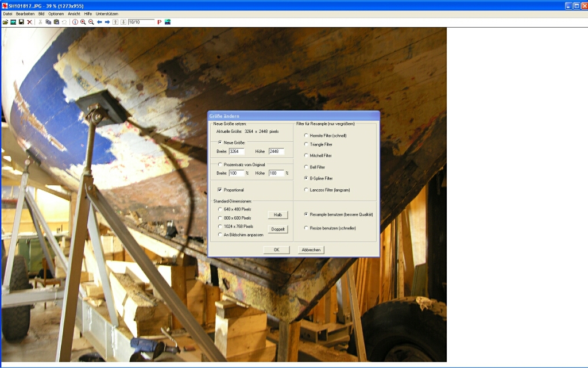
Task: Zoom in with the magnifier plus icon
Action: coord(83,22)
